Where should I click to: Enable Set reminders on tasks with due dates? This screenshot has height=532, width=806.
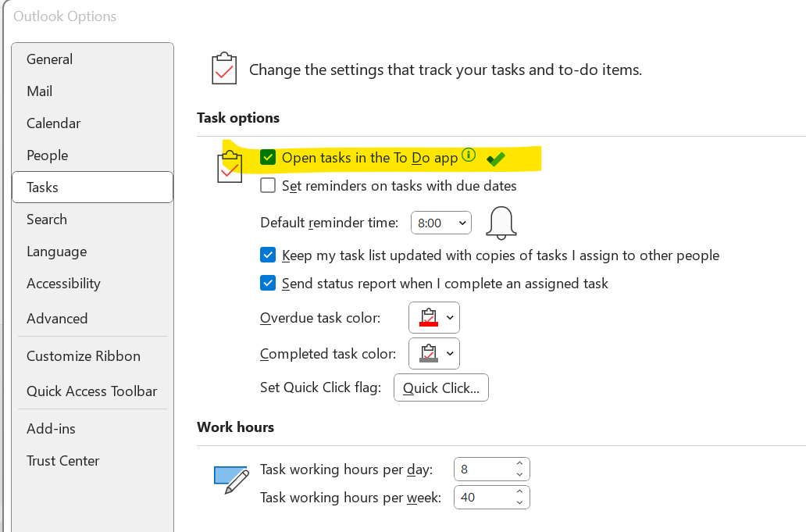(268, 186)
